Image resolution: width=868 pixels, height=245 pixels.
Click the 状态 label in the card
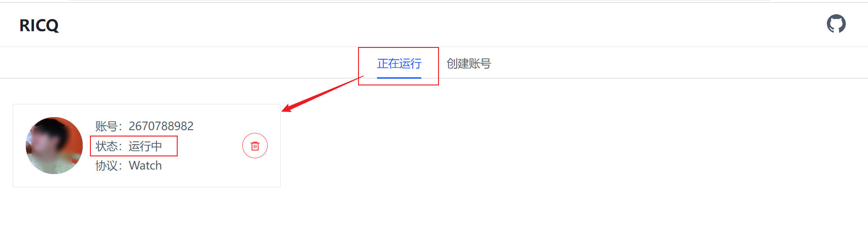(106, 146)
